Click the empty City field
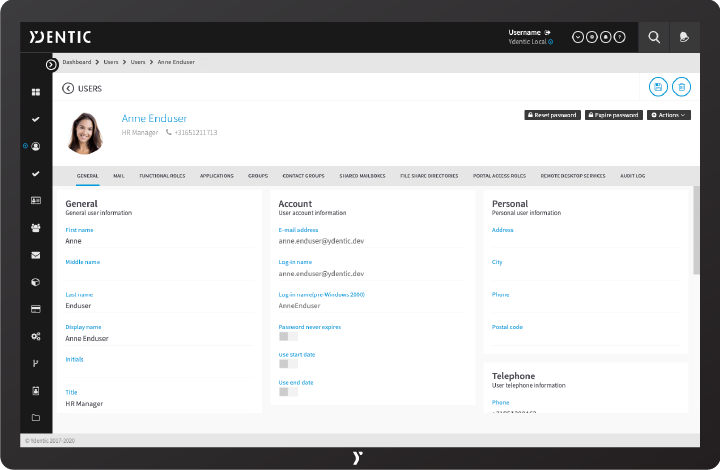Image resolution: width=720 pixels, height=470 pixels. coord(585,274)
